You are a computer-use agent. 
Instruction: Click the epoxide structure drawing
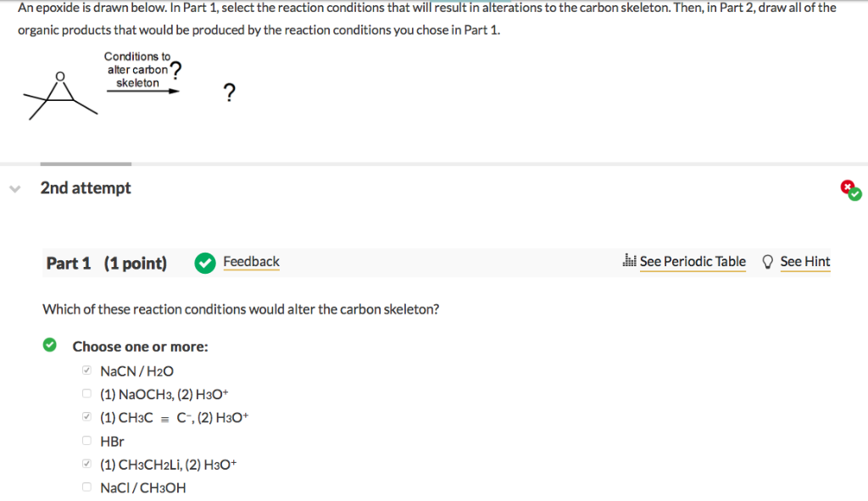click(x=59, y=93)
